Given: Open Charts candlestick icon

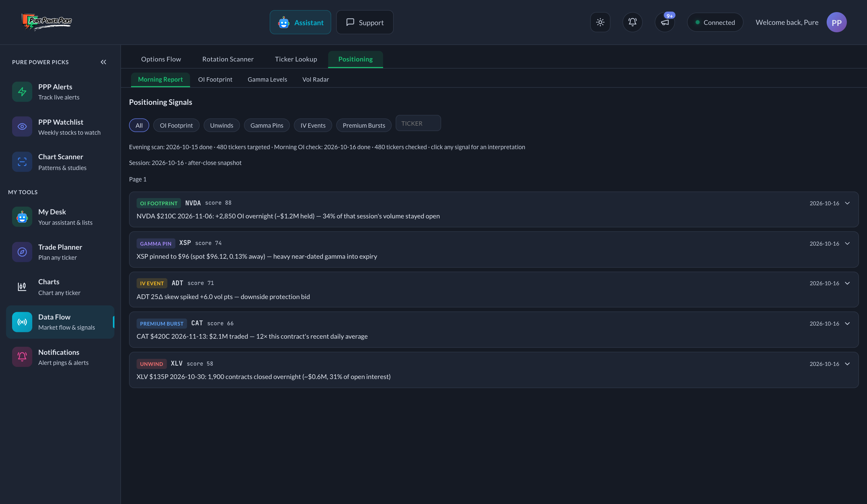Looking at the screenshot, I should pos(22,287).
